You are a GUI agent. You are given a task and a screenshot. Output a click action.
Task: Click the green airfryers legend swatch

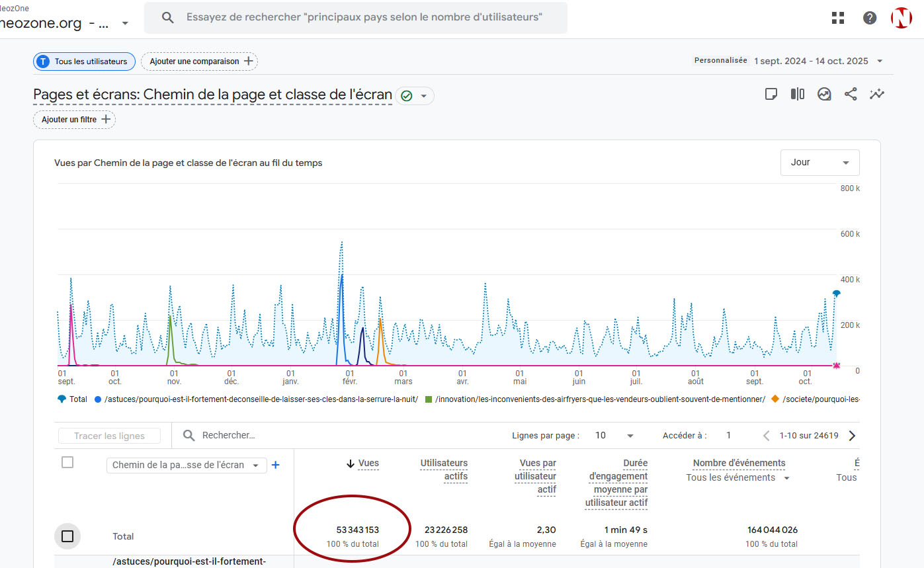click(x=429, y=399)
